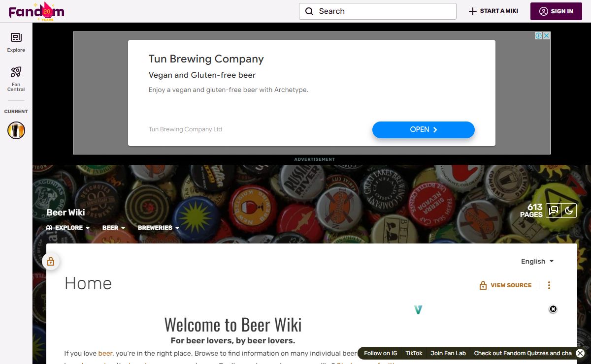Open the English language dropdown

point(537,261)
